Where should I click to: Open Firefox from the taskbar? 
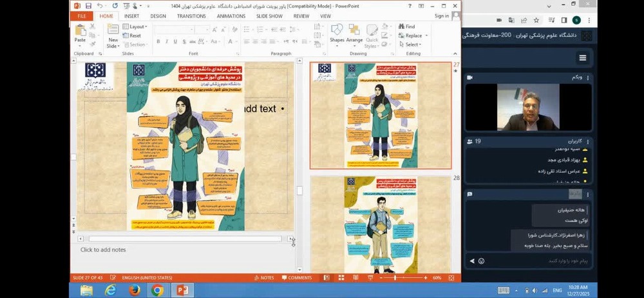[x=134, y=290]
